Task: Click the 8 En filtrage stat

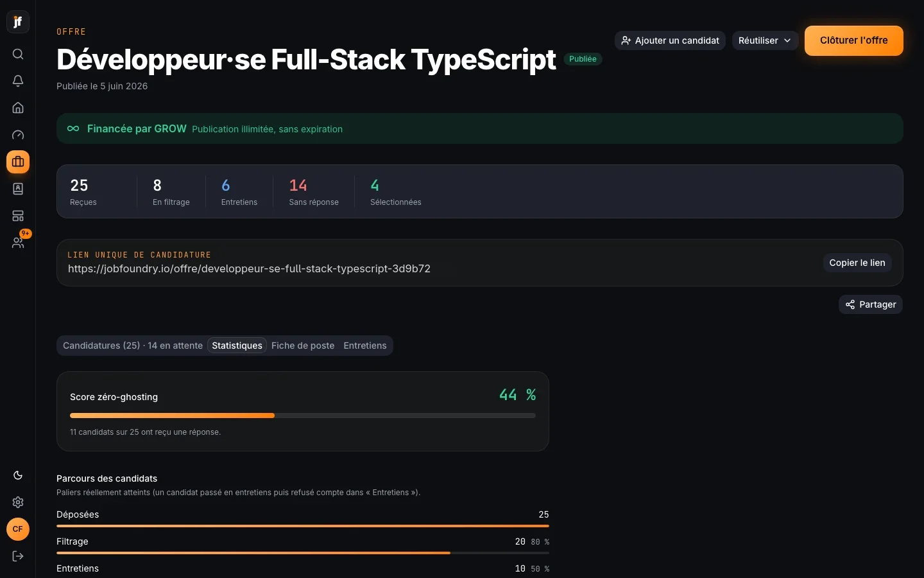Action: tap(171, 191)
